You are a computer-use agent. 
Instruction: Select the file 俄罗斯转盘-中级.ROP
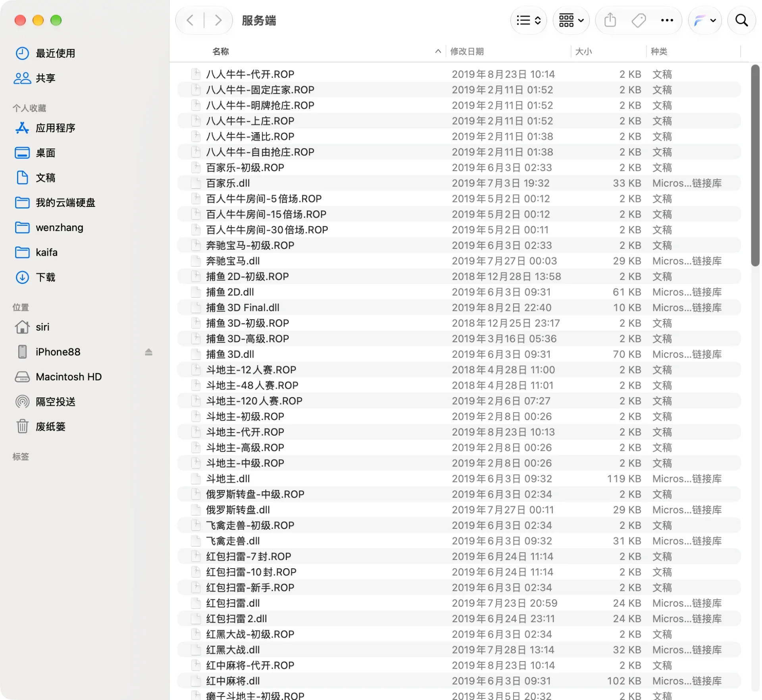459,494
